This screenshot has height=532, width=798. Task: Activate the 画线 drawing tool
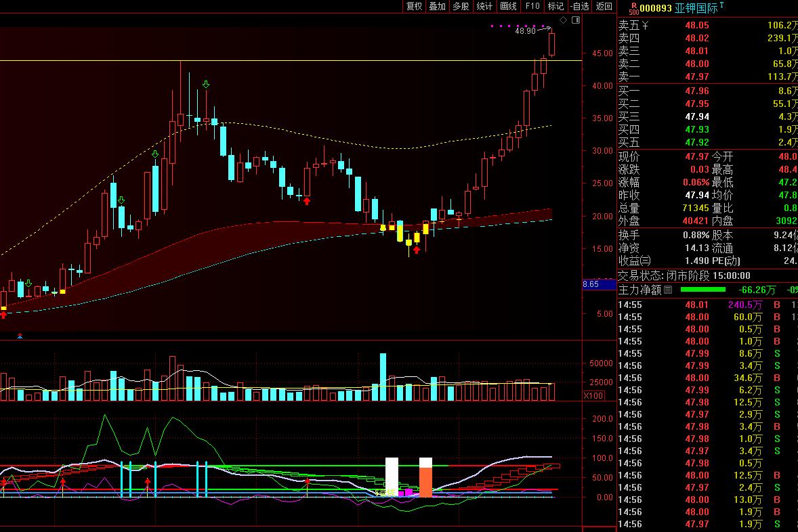click(x=508, y=6)
